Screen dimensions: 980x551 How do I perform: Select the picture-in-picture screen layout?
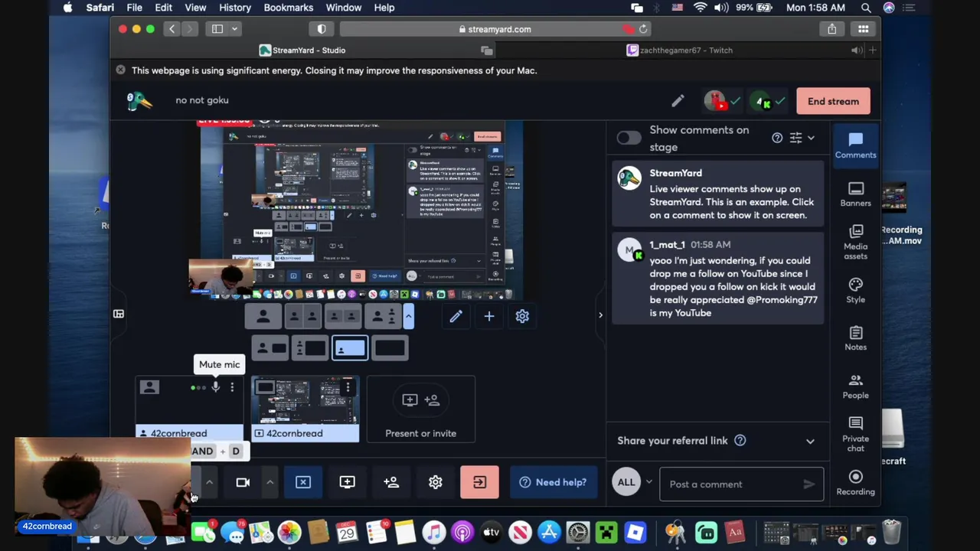(350, 349)
